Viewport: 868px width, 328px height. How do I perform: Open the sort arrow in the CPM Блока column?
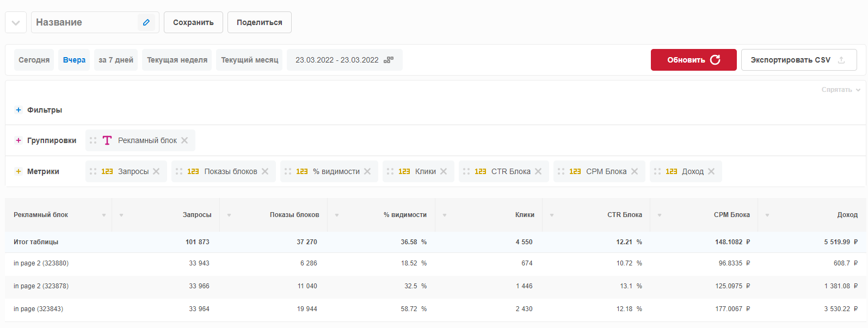(660, 215)
